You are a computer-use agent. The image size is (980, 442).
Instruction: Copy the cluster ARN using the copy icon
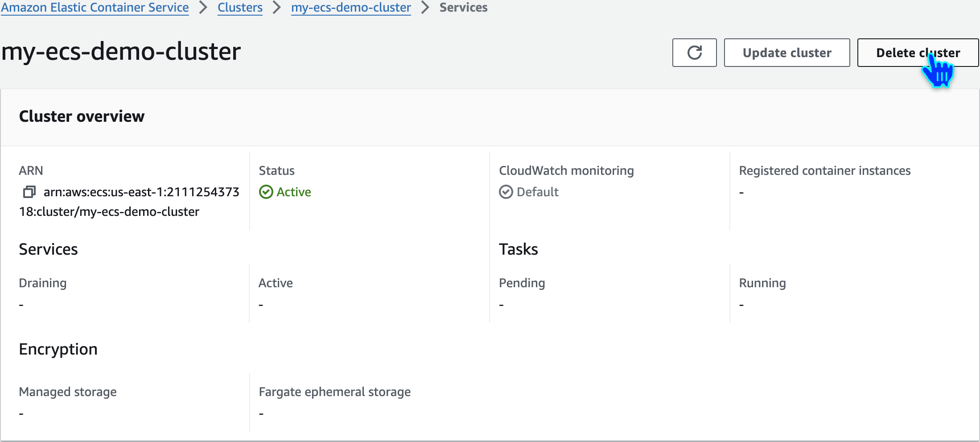[29, 192]
